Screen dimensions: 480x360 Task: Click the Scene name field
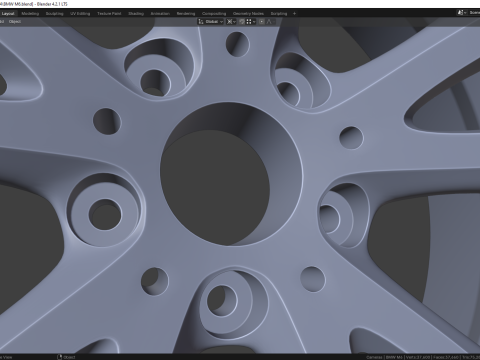click(474, 13)
